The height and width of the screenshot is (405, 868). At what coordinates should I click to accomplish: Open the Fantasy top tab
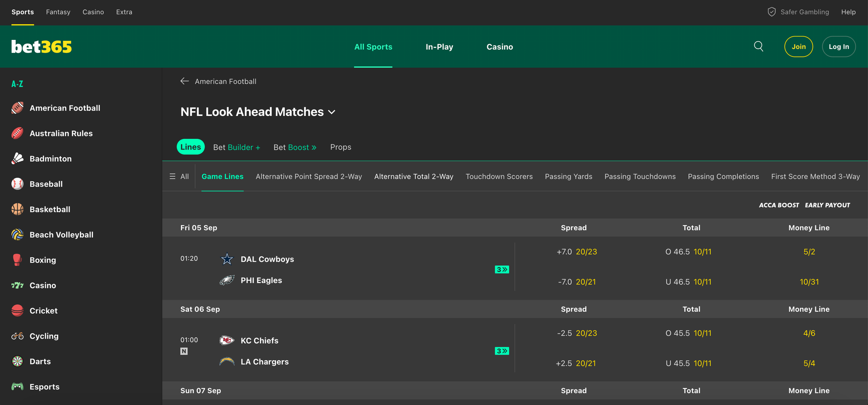pyautogui.click(x=58, y=12)
